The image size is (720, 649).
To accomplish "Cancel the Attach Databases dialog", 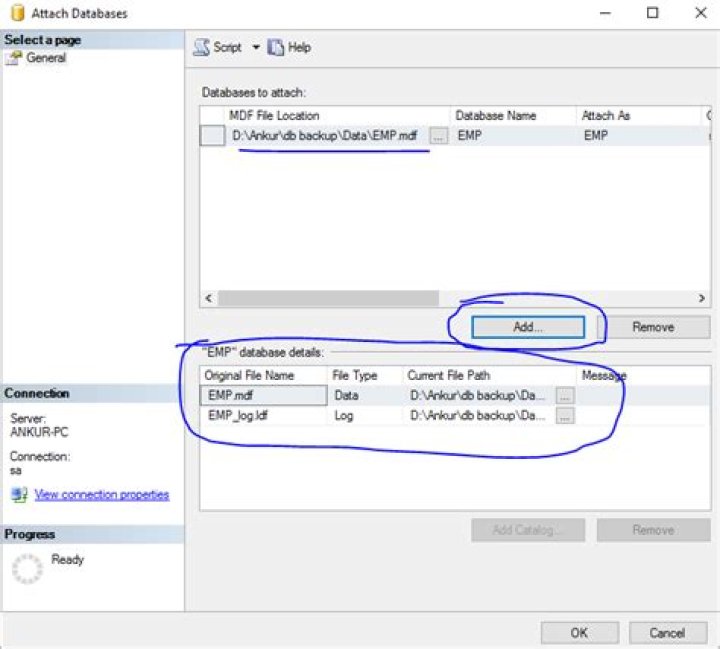I will [666, 632].
